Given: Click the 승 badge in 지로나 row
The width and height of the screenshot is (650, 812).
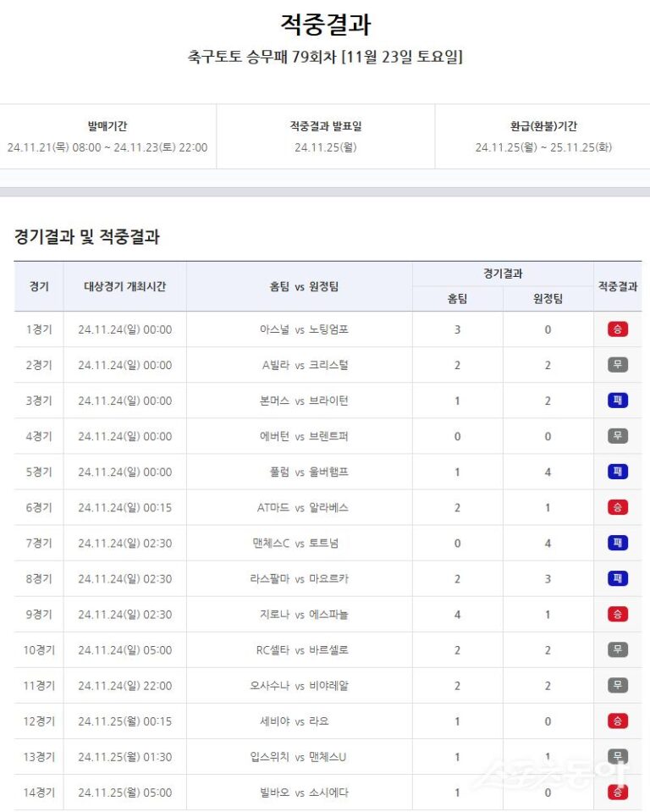Looking at the screenshot, I should (617, 614).
